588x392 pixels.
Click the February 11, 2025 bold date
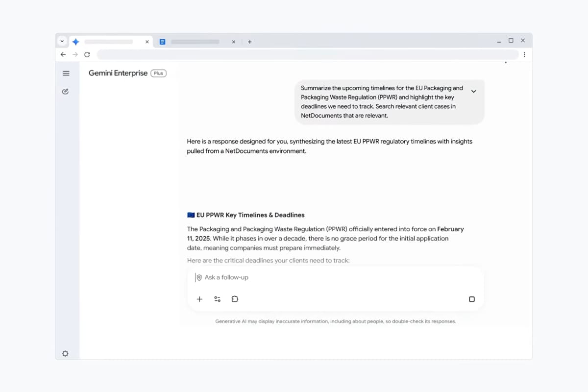pos(325,234)
